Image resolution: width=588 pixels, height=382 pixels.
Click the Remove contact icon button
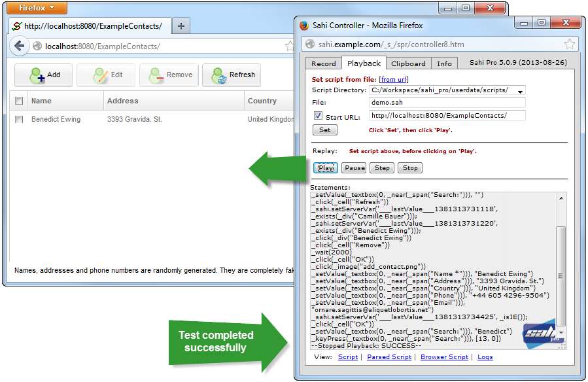[169, 75]
